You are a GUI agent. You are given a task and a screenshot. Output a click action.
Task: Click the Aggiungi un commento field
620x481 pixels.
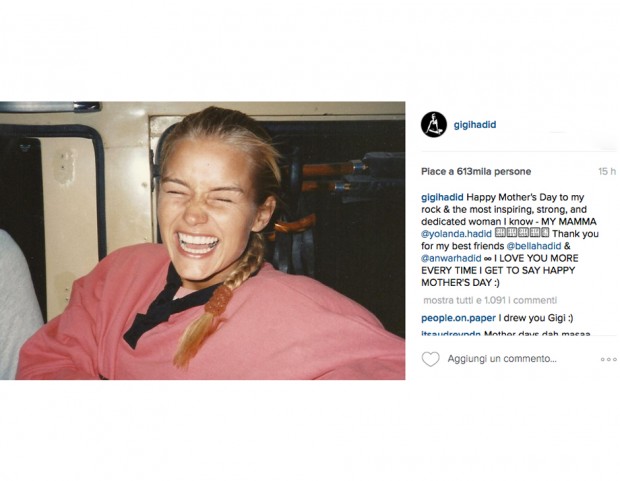pyautogui.click(x=502, y=359)
